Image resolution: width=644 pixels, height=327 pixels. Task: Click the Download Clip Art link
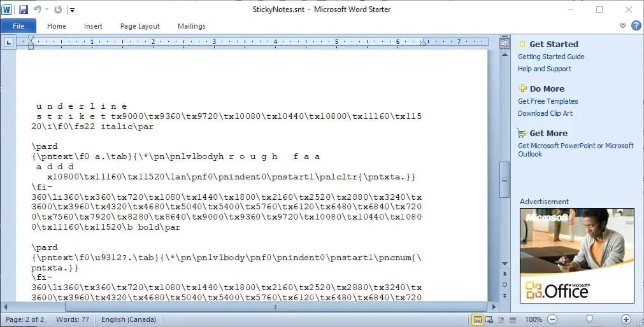point(545,113)
